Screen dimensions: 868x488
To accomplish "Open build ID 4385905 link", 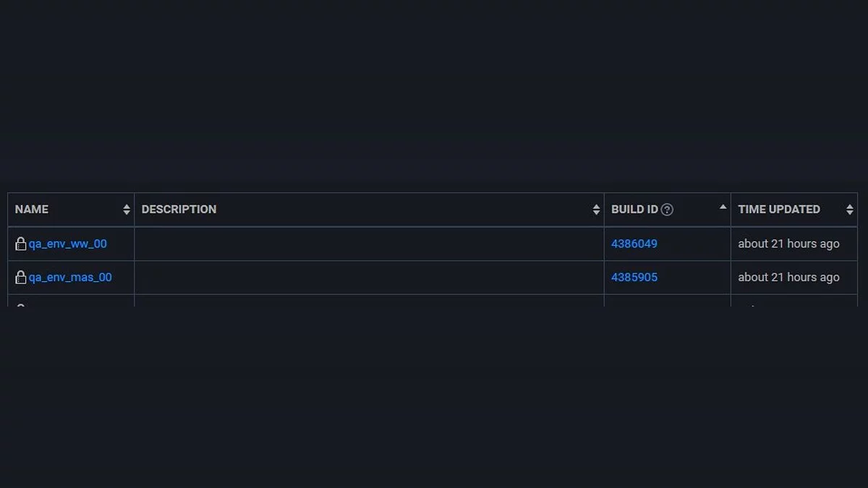I will point(634,278).
